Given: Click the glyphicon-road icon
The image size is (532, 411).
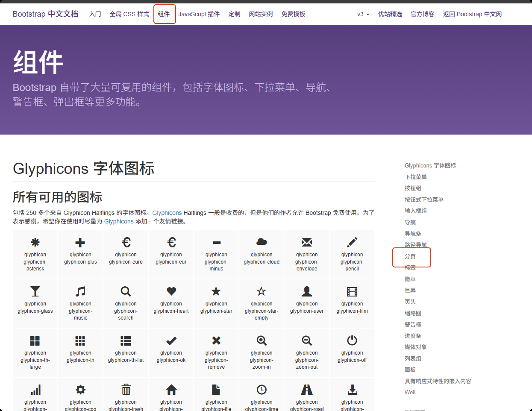Looking at the screenshot, I should (x=307, y=390).
